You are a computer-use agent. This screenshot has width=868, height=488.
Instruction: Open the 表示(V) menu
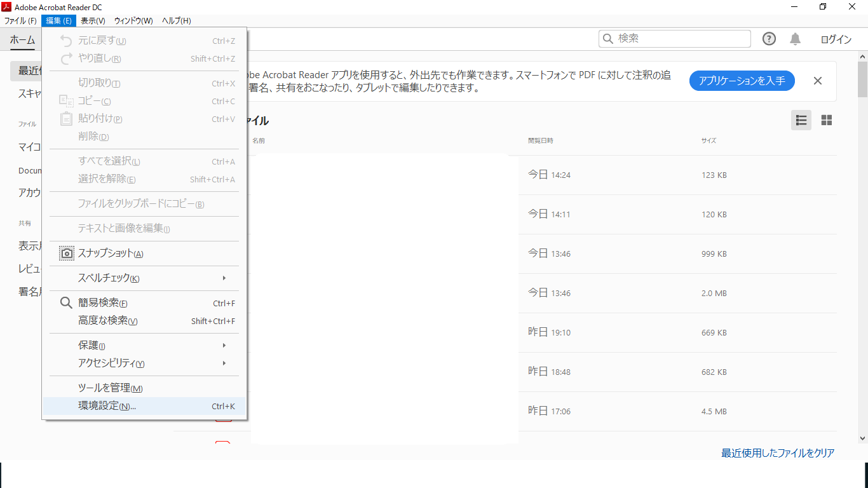[93, 21]
